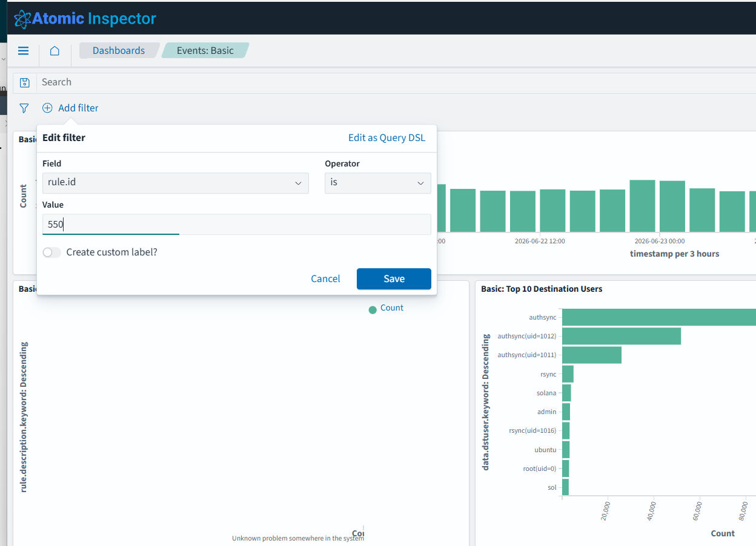Save the filter

tap(394, 278)
